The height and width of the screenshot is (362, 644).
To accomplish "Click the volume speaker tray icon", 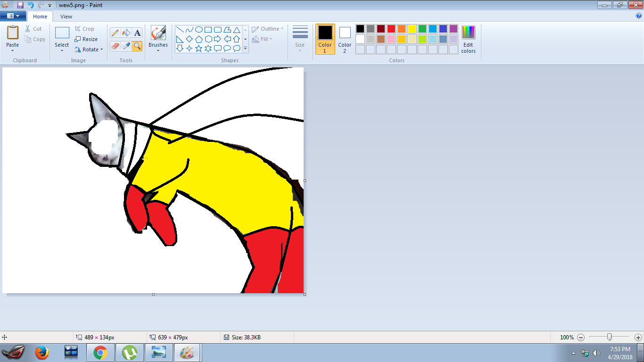I will pos(596,353).
